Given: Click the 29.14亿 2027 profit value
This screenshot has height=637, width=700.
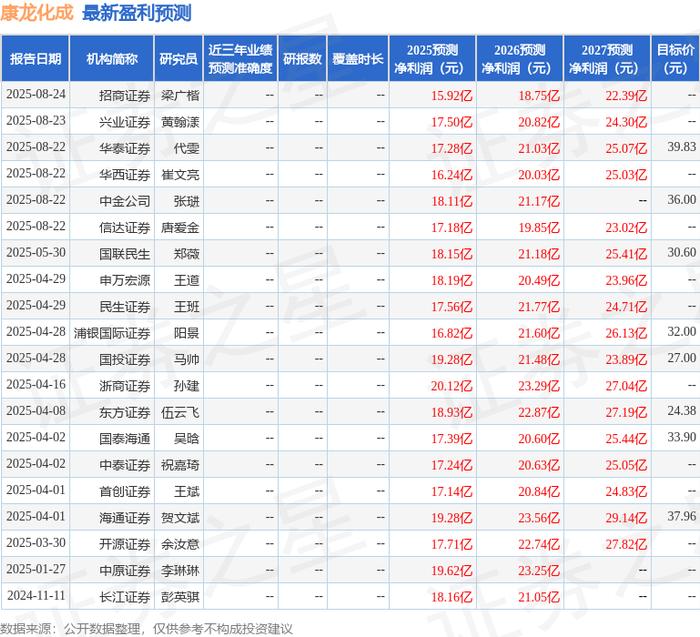Looking at the screenshot, I should 626,518.
